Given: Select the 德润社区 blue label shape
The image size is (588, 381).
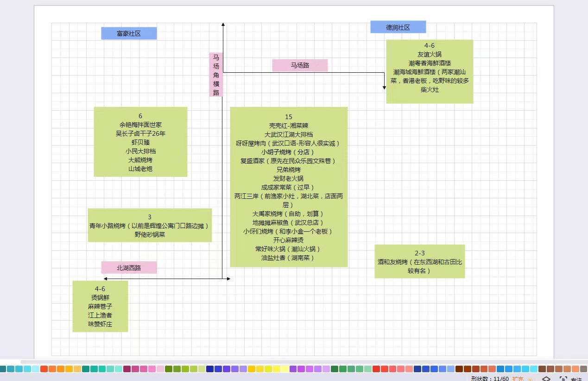Looking at the screenshot, I should pyautogui.click(x=398, y=27).
